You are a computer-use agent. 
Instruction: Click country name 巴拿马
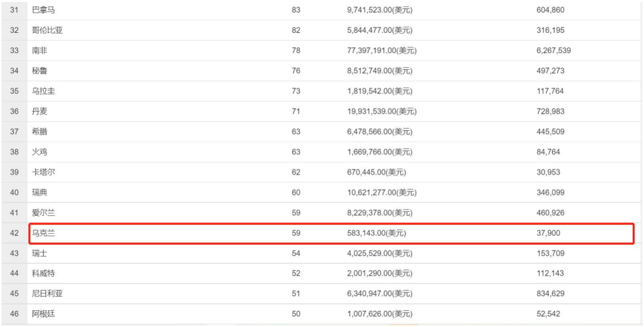pos(44,10)
